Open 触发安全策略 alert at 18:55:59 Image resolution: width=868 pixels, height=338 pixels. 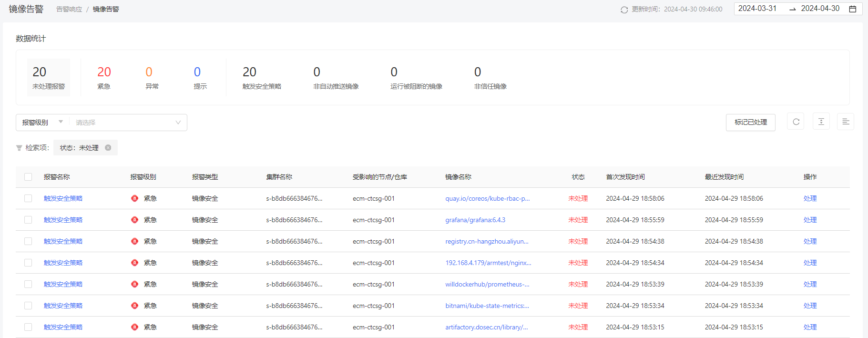(x=63, y=220)
